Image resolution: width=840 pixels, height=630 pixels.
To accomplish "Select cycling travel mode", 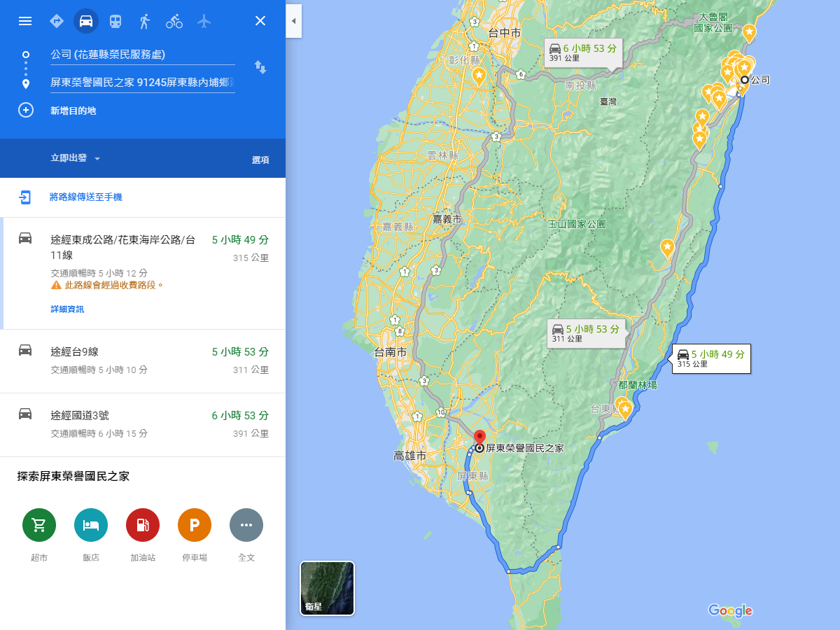I will click(x=174, y=21).
